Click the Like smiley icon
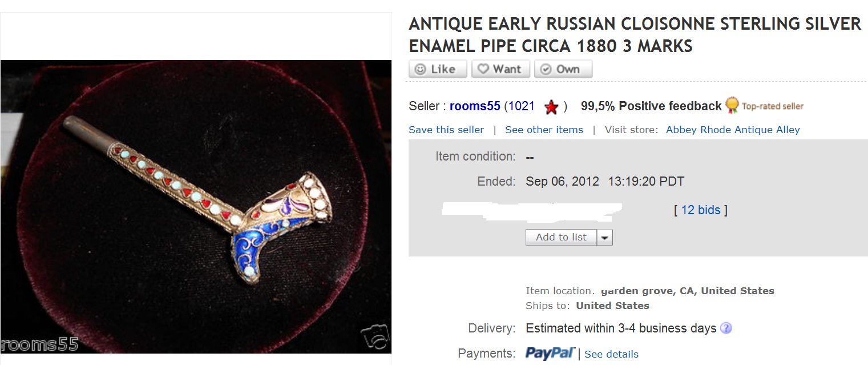The width and height of the screenshot is (868, 365). (421, 69)
